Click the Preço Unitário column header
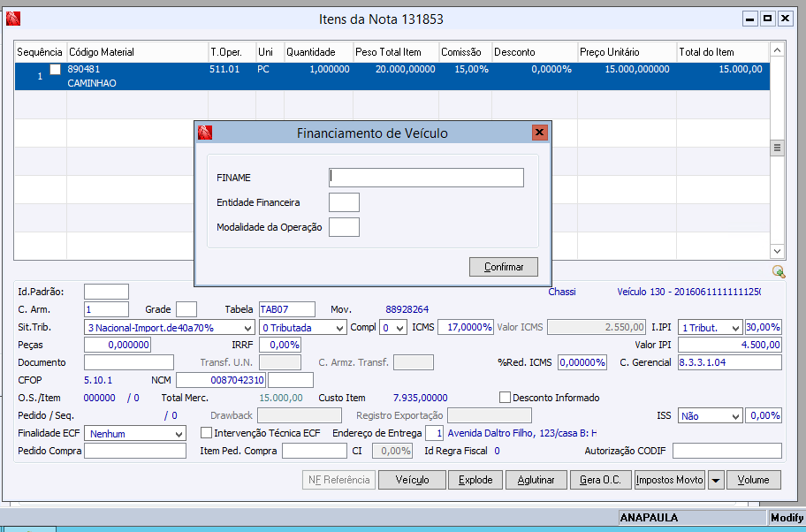 tap(627, 52)
